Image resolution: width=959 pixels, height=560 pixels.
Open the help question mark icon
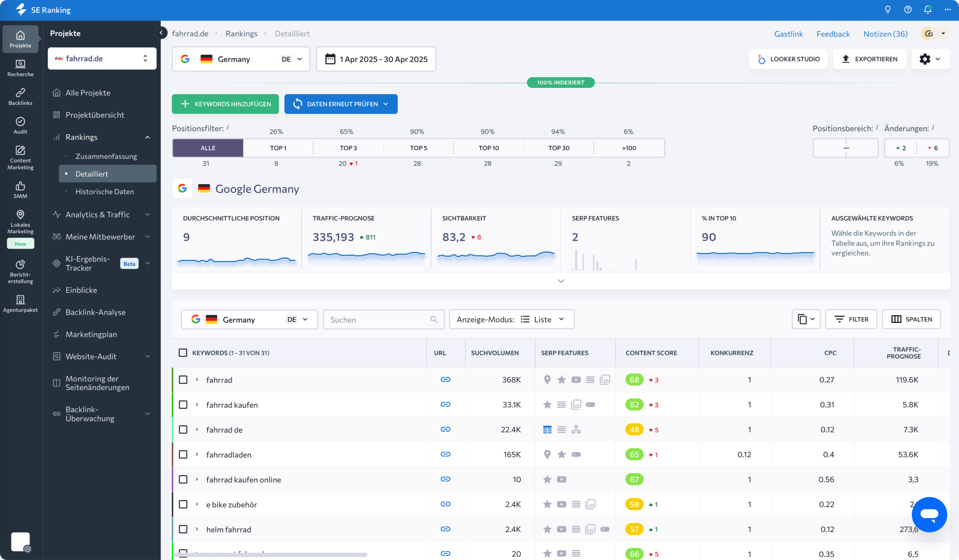pyautogui.click(x=908, y=10)
